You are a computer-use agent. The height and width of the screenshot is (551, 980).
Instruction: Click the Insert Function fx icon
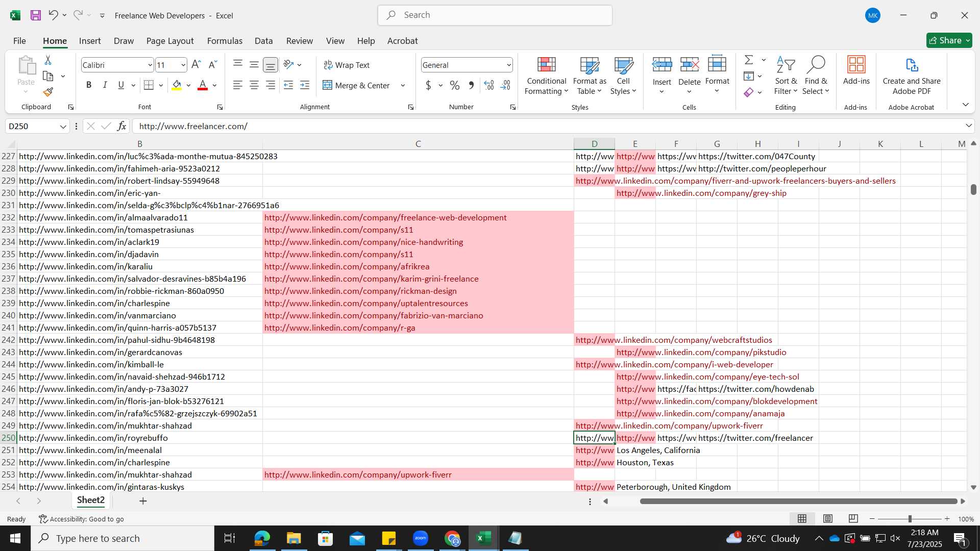pos(121,126)
